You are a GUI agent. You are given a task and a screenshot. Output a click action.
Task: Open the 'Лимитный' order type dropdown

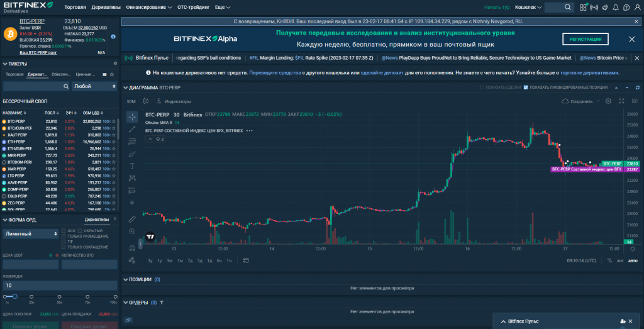click(x=31, y=234)
